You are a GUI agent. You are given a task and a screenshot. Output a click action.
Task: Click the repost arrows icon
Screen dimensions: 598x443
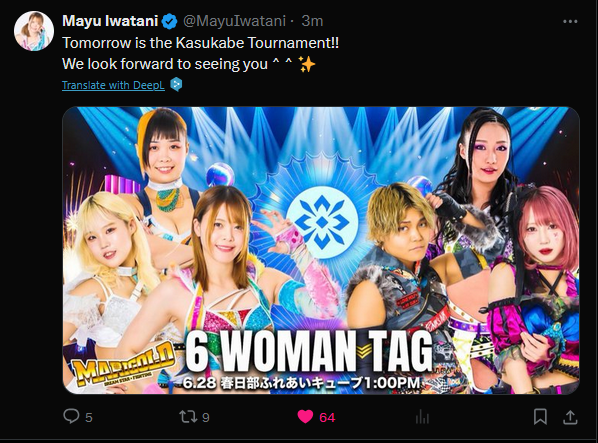click(188, 417)
